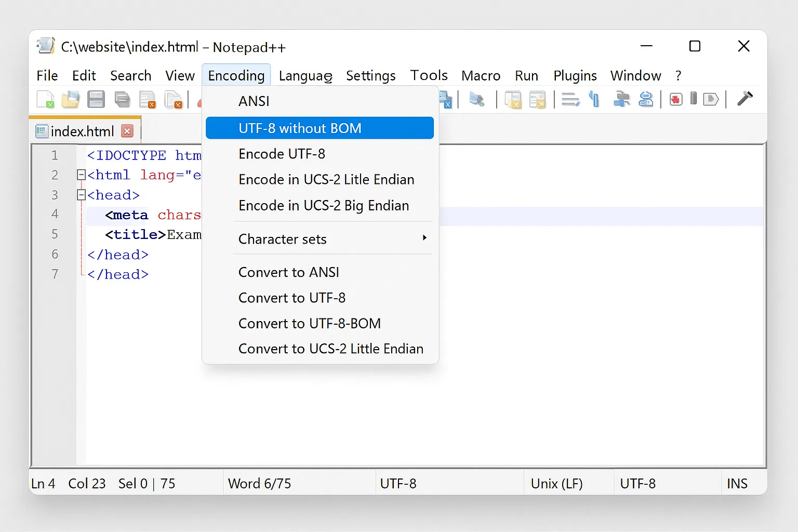Click Convert to ANSI
The image size is (798, 532).
tap(320, 272)
